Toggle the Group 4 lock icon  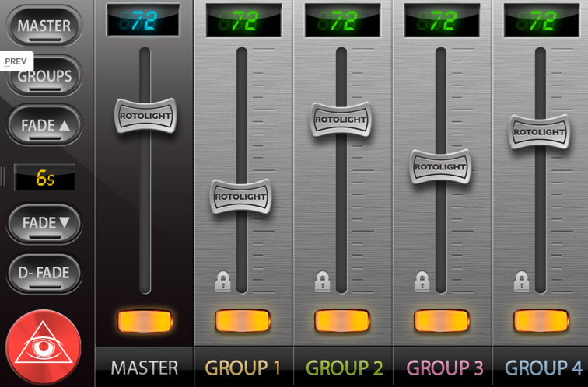521,281
